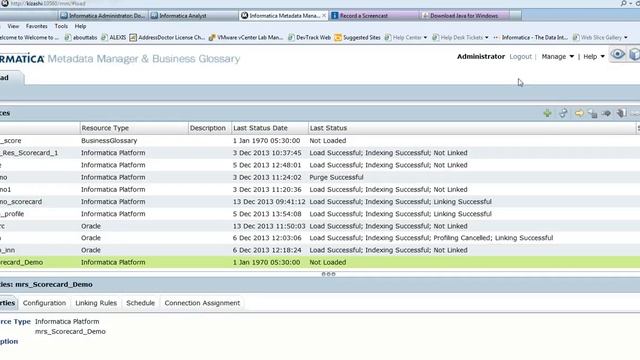Select the row dated 5 Dec 2013 13:54:08

click(x=320, y=214)
